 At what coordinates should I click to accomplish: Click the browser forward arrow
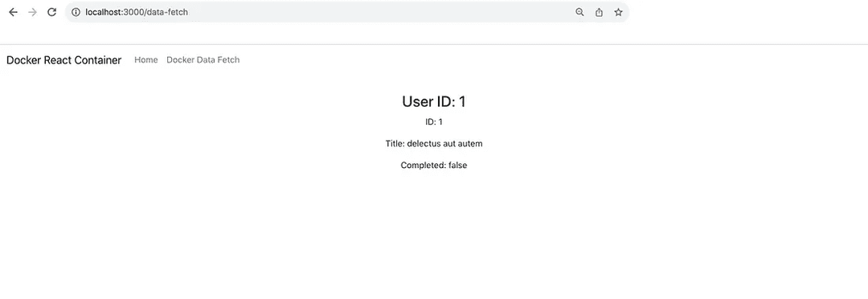32,12
